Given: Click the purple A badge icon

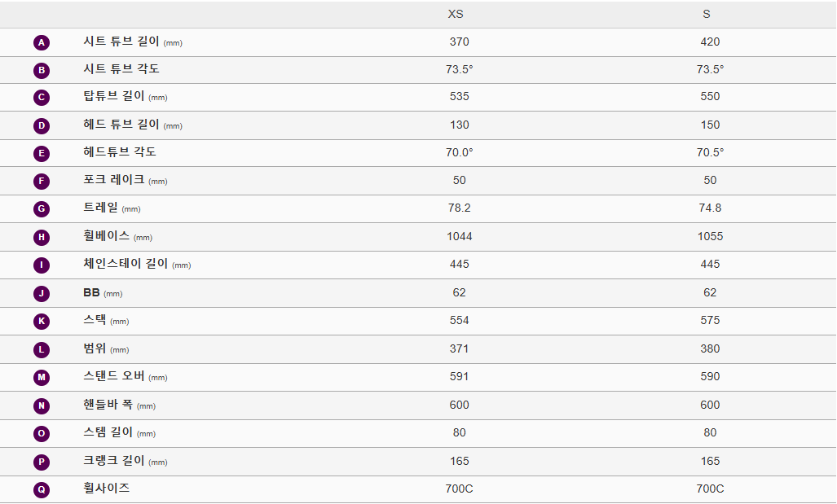Looking at the screenshot, I should pyautogui.click(x=42, y=42).
